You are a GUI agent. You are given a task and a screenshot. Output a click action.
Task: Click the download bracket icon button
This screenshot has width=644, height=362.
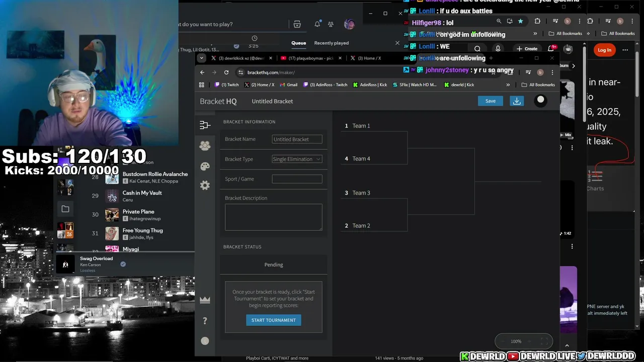pyautogui.click(x=517, y=101)
